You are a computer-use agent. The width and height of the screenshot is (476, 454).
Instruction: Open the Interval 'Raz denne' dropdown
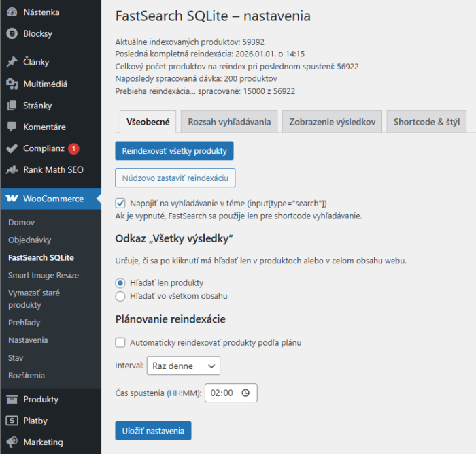click(x=184, y=366)
